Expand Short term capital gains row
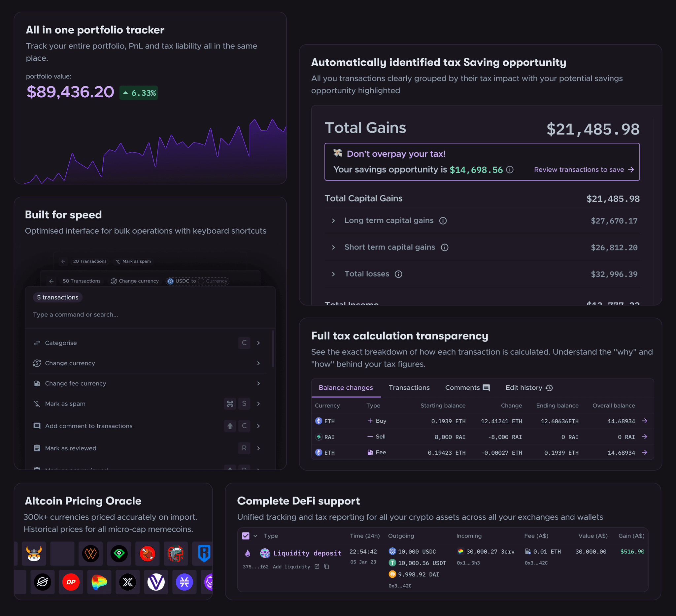The height and width of the screenshot is (616, 676). [x=333, y=247]
